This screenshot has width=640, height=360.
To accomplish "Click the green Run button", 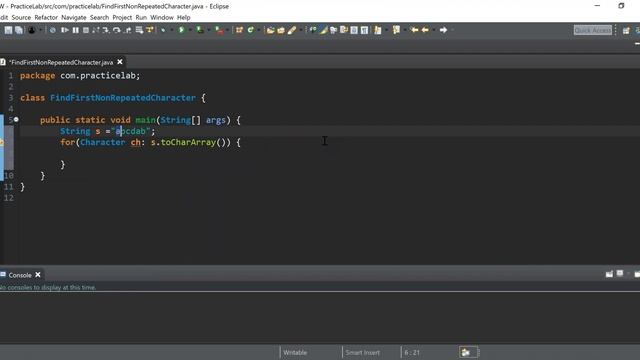I will [181, 30].
